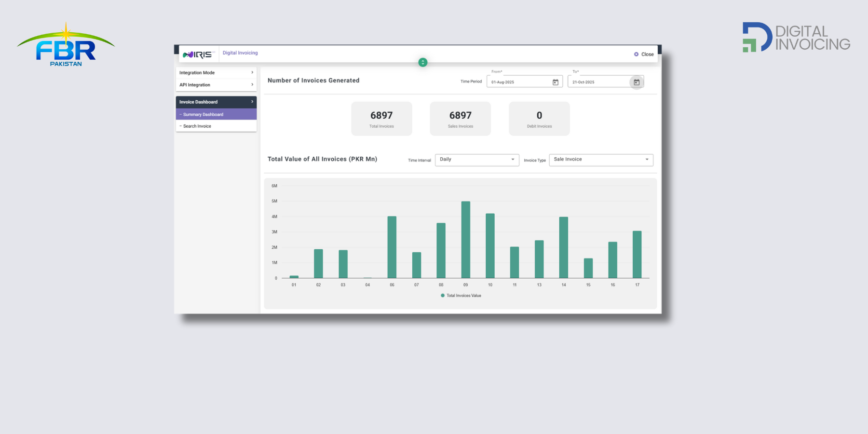Open the From date calendar picker
This screenshot has width=868, height=434.
coord(555,82)
